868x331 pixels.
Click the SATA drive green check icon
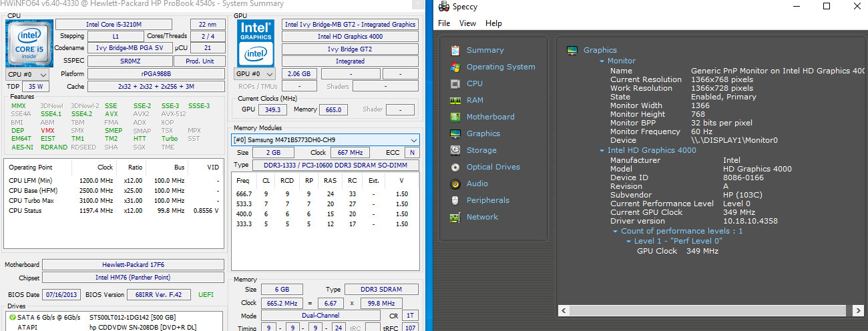point(13,317)
